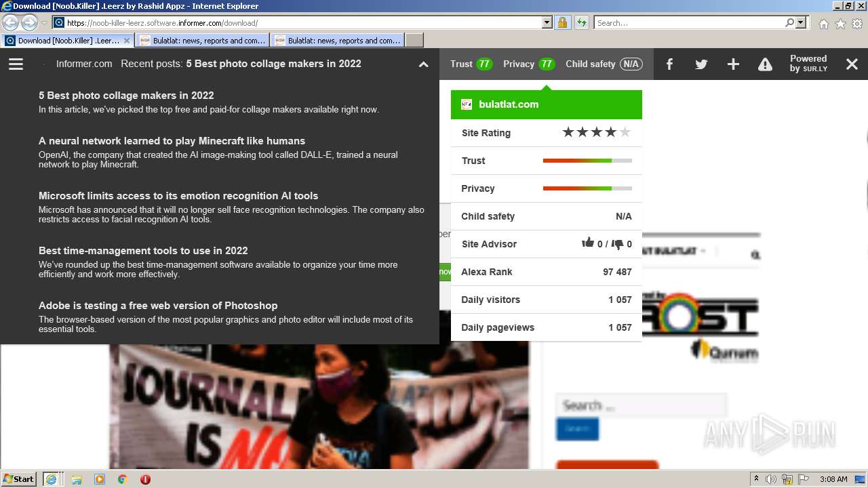Image resolution: width=868 pixels, height=488 pixels.
Task: Click the blurred page Search field
Action: pos(641,405)
